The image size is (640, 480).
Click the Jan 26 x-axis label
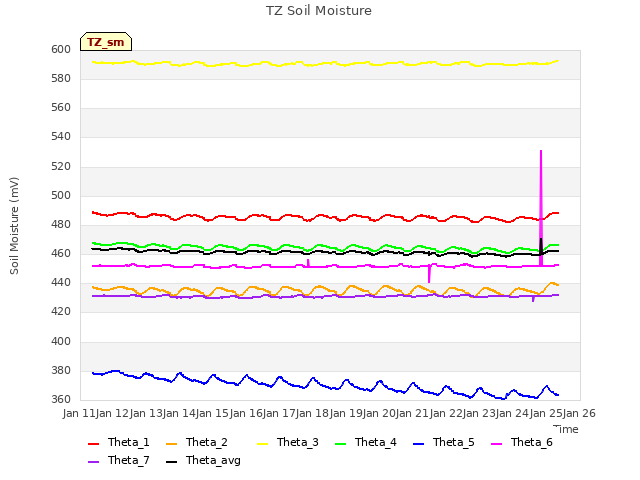(x=579, y=413)
